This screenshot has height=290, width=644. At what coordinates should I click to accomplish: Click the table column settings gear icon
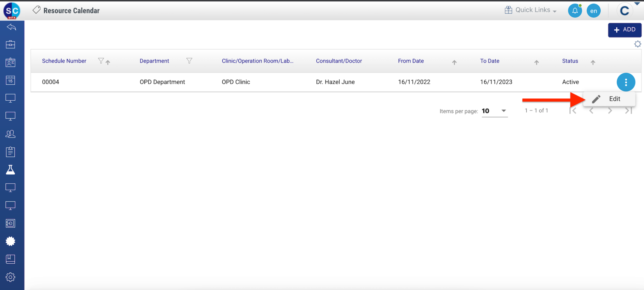pos(637,44)
